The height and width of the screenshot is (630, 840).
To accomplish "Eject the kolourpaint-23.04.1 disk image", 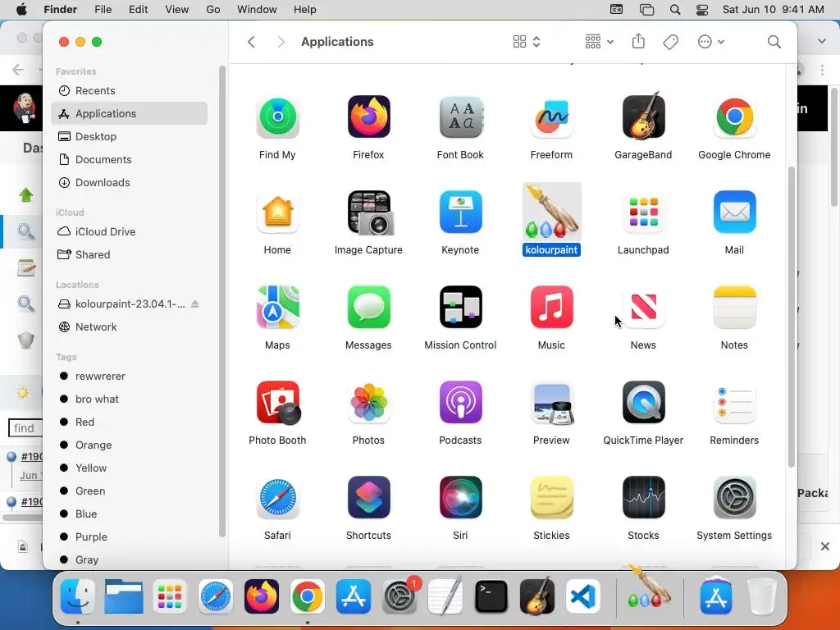I will [x=195, y=304].
